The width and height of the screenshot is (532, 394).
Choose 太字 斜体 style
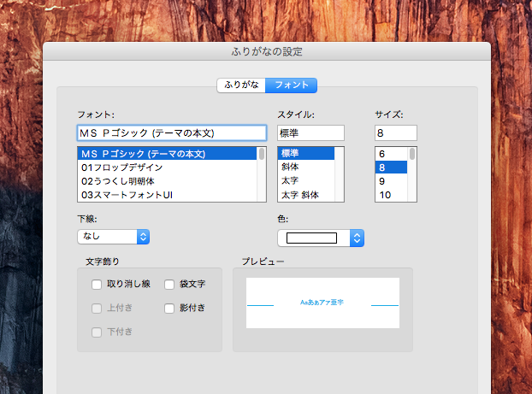point(306,195)
